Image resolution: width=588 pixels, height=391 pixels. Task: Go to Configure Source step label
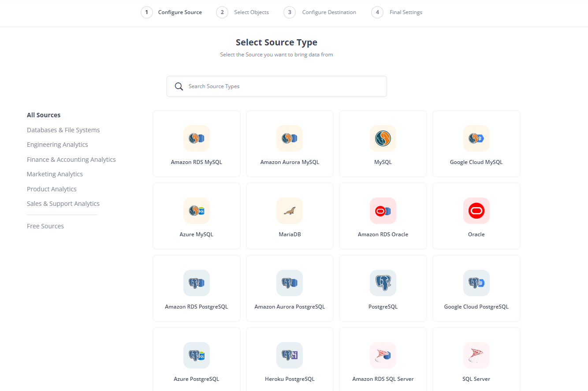click(180, 12)
